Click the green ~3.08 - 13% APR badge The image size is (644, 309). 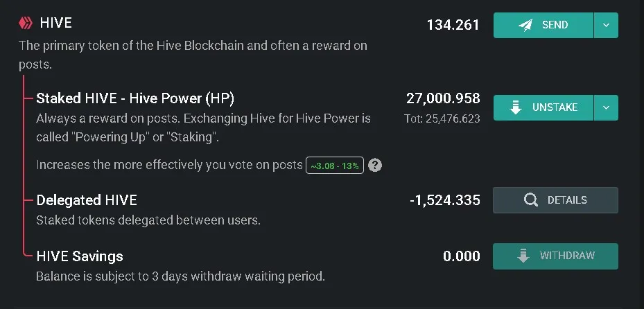tap(335, 166)
